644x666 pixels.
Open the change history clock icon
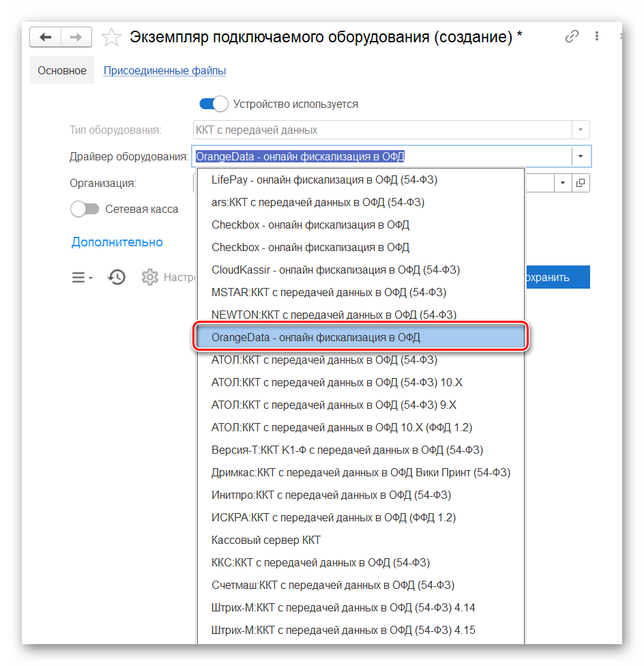tap(117, 277)
